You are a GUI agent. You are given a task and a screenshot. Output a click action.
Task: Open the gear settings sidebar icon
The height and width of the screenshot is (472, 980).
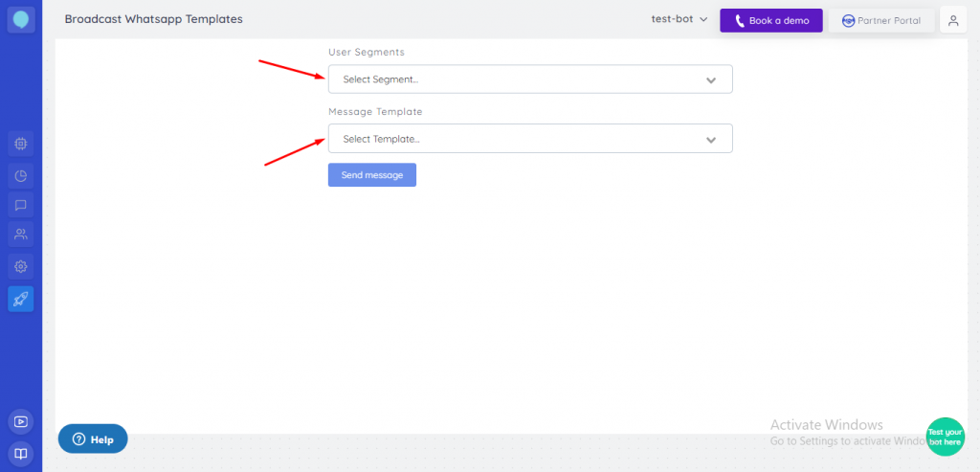pos(21,266)
